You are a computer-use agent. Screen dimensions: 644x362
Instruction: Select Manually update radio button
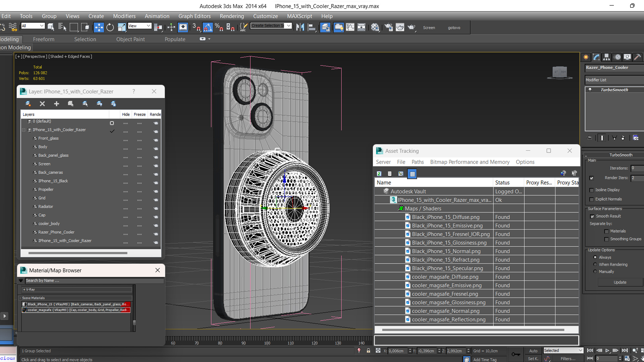(595, 271)
